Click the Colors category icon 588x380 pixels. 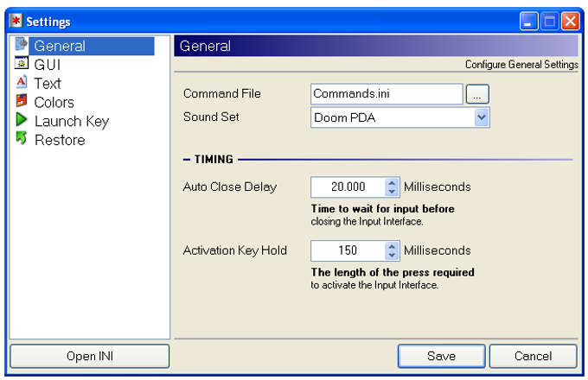[22, 100]
